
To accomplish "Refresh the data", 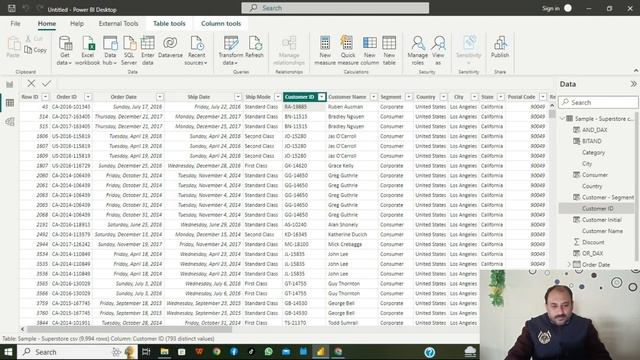I will point(254,47).
